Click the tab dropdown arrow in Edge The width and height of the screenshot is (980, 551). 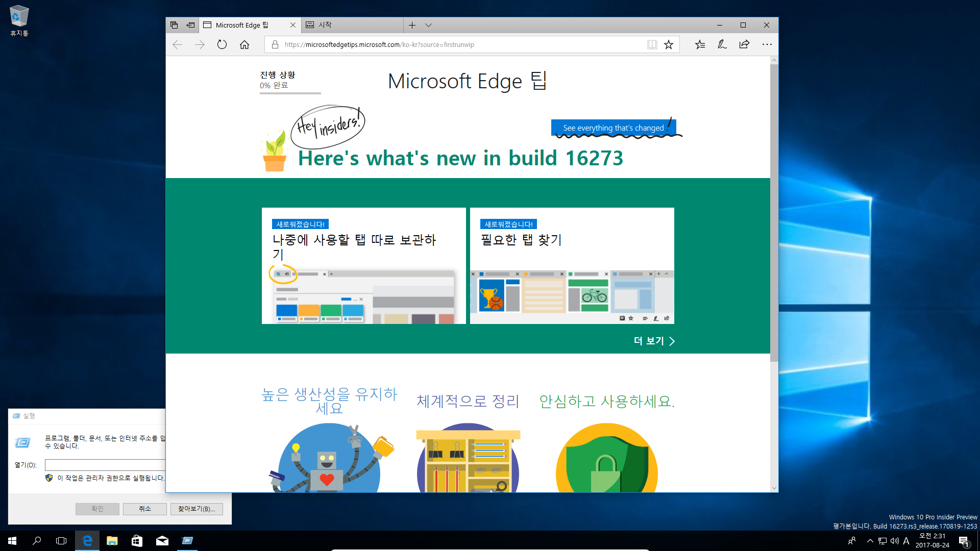pyautogui.click(x=429, y=25)
